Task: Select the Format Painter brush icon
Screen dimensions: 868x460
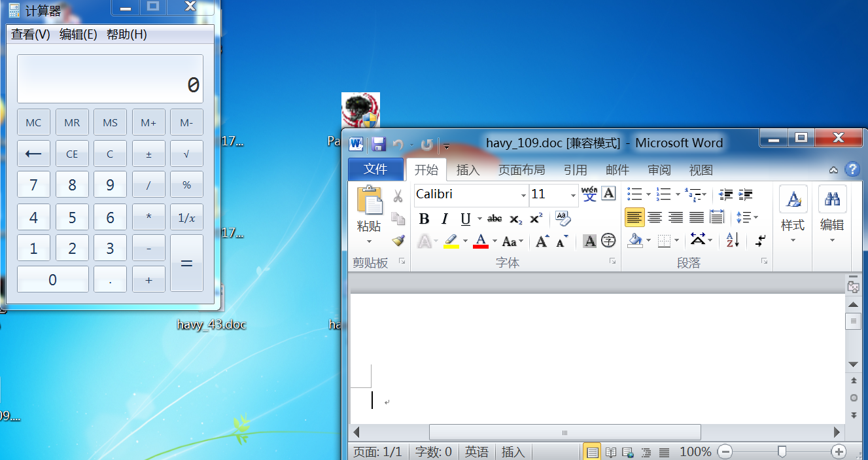Action: (x=398, y=241)
